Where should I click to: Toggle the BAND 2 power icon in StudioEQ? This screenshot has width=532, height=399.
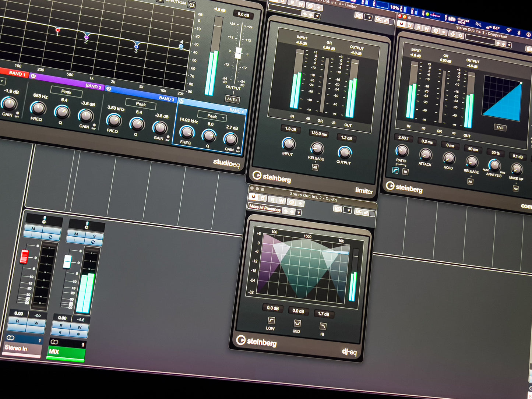coord(34,76)
